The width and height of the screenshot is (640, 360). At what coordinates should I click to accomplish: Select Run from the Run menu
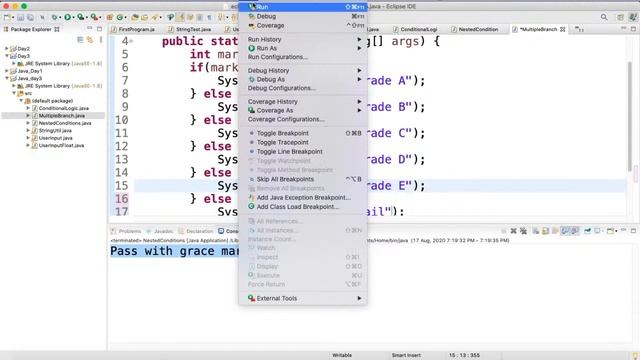pos(303,7)
